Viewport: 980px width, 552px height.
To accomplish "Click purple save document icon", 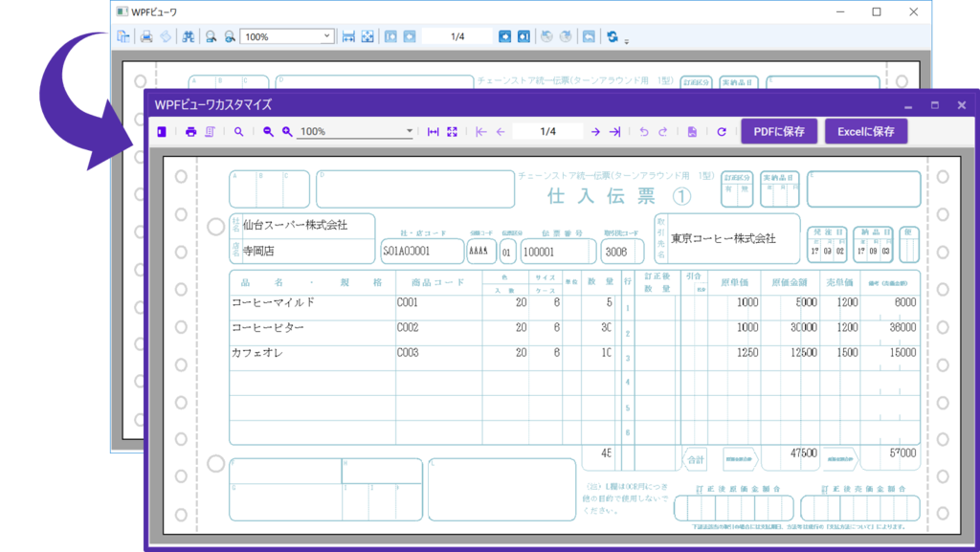I will click(x=692, y=132).
